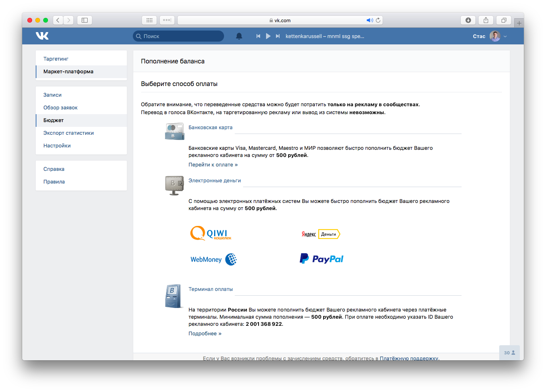Follow Подробнее terminal details link
This screenshot has height=392, width=546.
[x=205, y=333]
